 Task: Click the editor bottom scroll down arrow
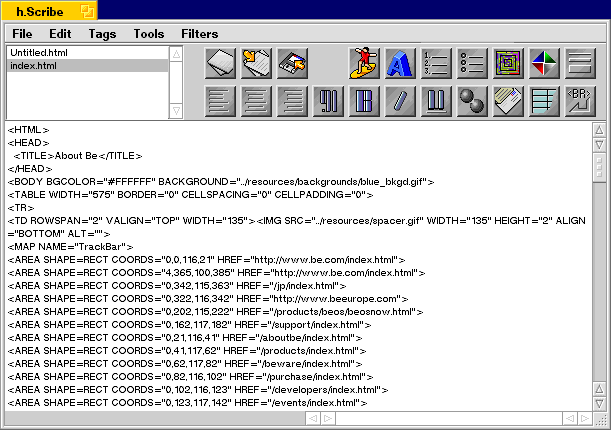click(599, 403)
